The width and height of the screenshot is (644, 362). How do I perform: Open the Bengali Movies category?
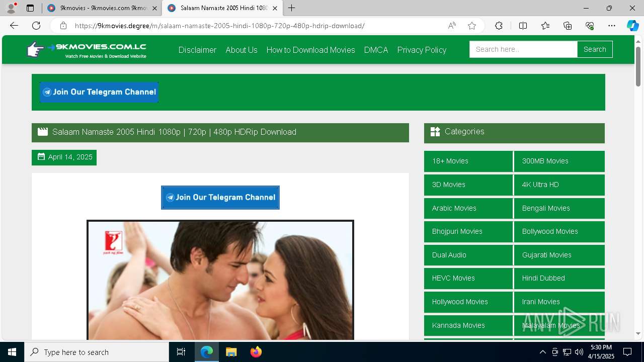[559, 208]
